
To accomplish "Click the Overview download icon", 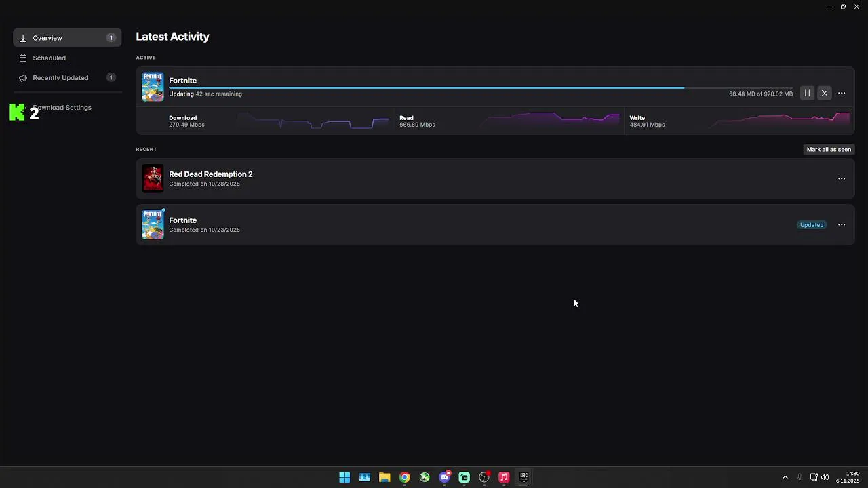I will pyautogui.click(x=23, y=38).
